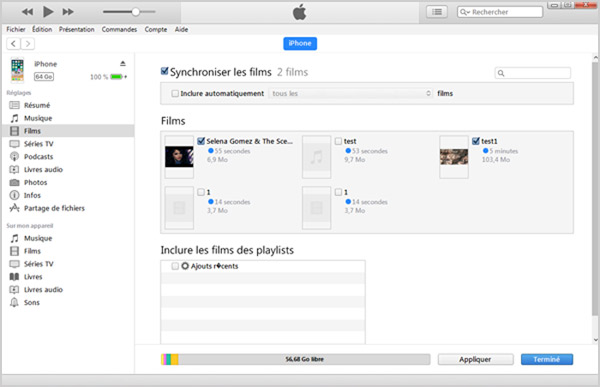Open the Compte menu
This screenshot has width=600, height=387.
pos(156,29)
